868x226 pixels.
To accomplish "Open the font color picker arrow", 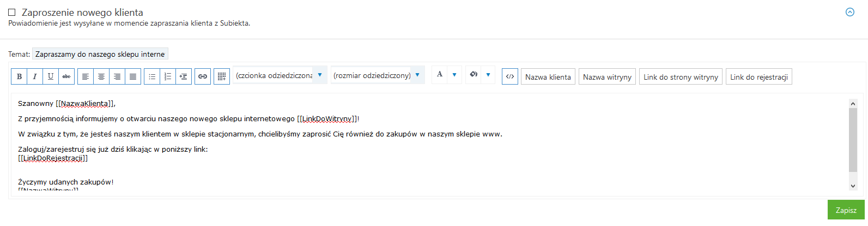I will [454, 75].
